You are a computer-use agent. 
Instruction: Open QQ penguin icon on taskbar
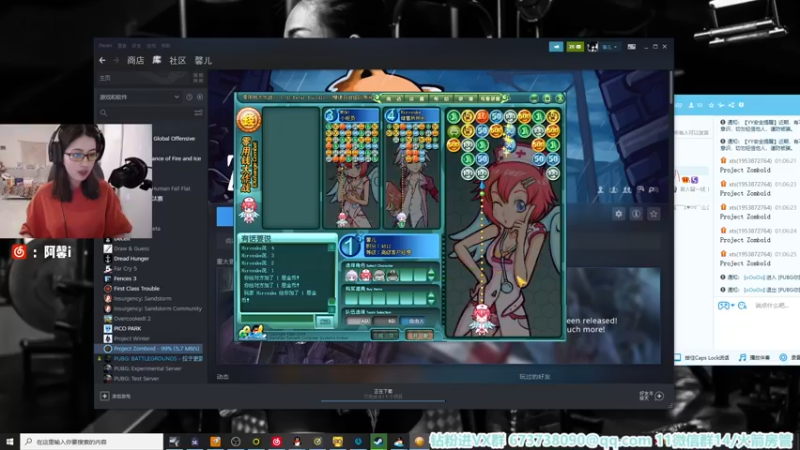297,441
